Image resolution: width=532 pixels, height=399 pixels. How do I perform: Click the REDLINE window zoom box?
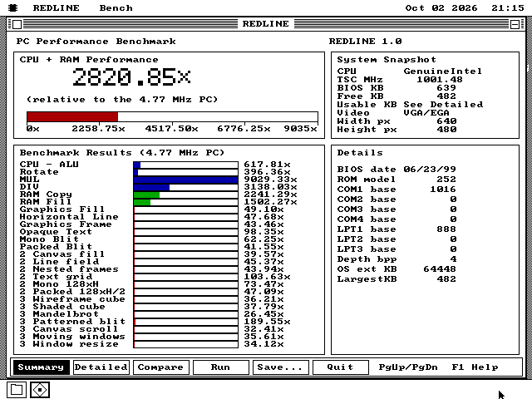pyautogui.click(x=515, y=24)
